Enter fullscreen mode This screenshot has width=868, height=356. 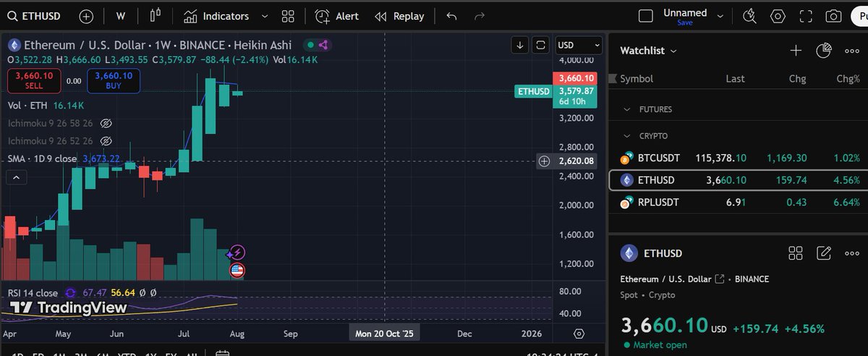806,16
